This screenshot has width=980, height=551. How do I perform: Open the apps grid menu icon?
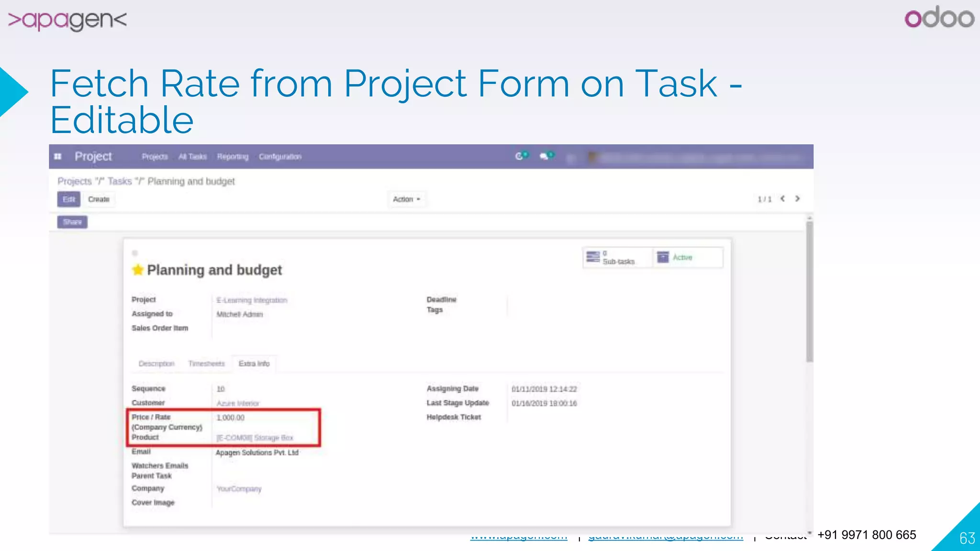[x=58, y=156]
